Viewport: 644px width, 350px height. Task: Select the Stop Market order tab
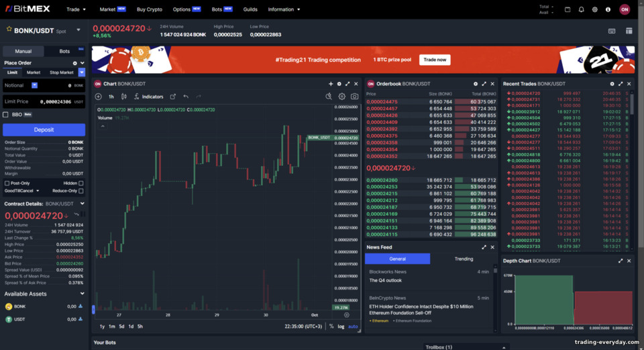[62, 73]
